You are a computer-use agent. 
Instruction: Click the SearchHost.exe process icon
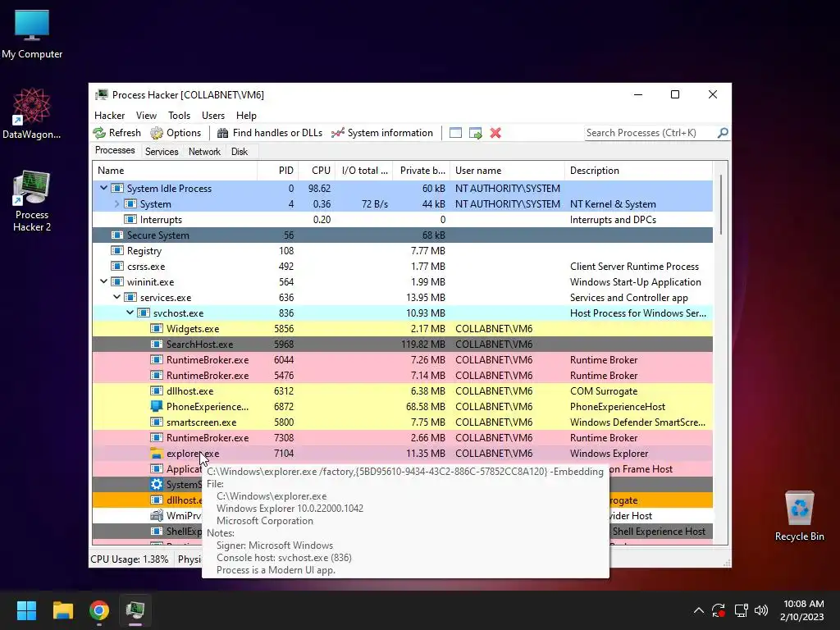click(157, 344)
